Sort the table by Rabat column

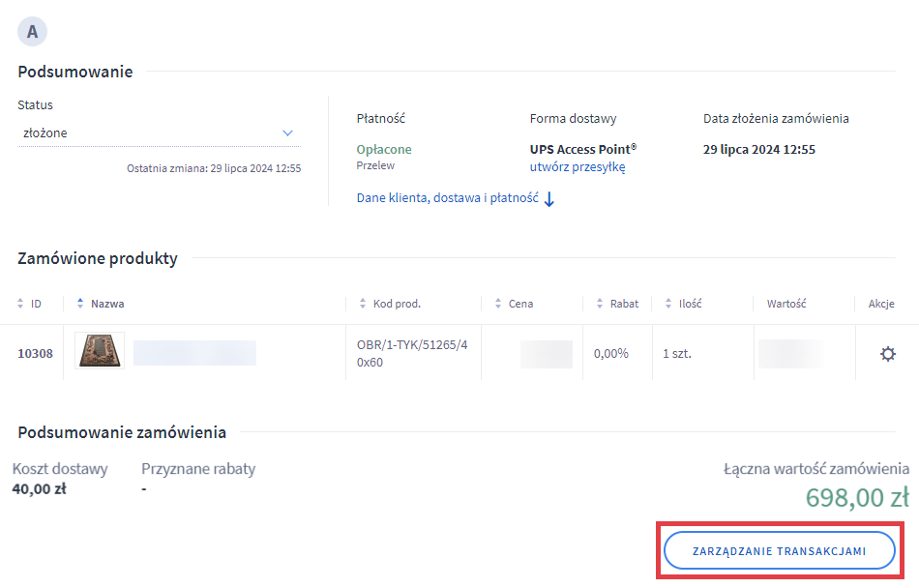click(600, 304)
